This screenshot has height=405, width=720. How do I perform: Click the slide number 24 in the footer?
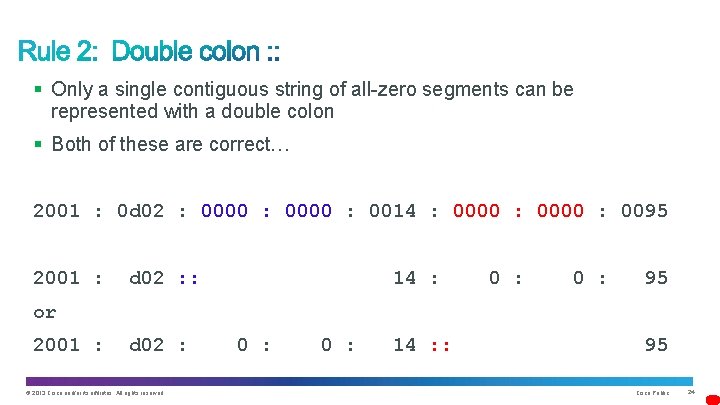click(691, 392)
